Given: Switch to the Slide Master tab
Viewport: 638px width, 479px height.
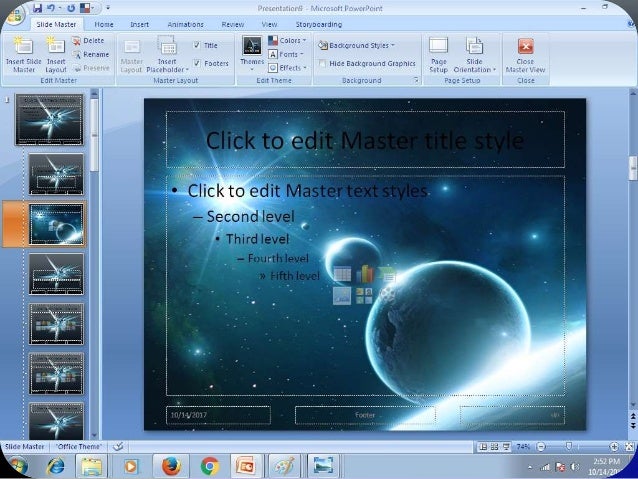Looking at the screenshot, I should 56,24.
